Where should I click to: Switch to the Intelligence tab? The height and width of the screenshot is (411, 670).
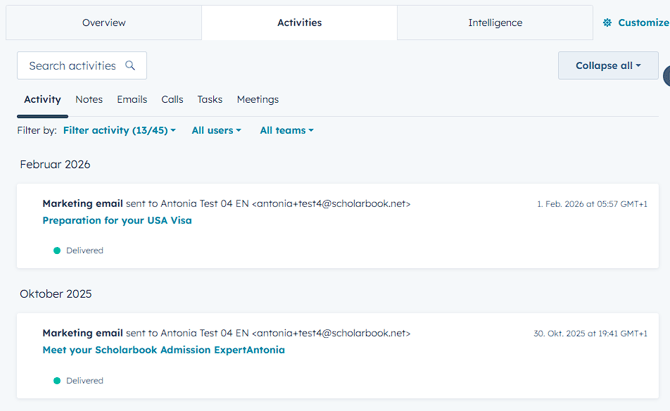coord(495,23)
